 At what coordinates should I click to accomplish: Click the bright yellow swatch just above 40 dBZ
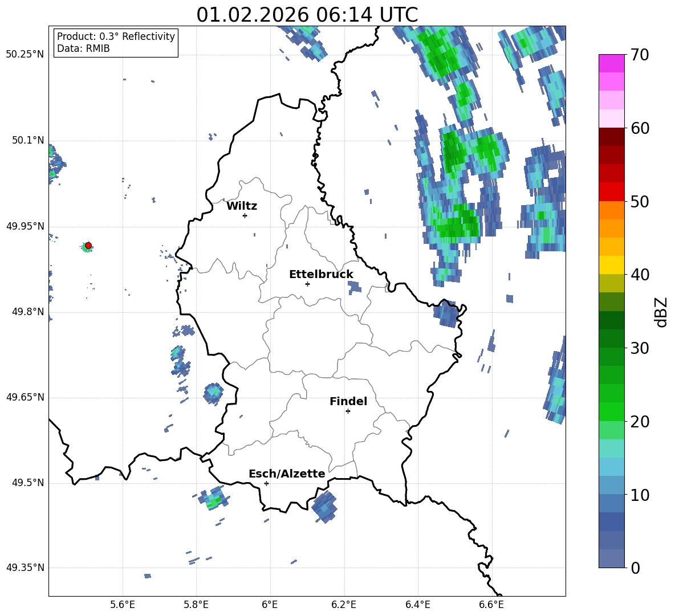[x=611, y=265]
